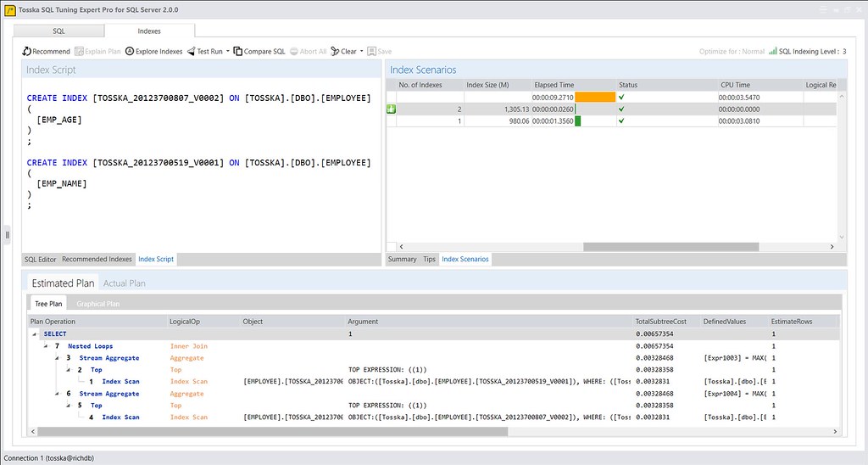The height and width of the screenshot is (465, 868).
Task: Collapse the first Stream Aggregate node
Action: tap(58, 358)
